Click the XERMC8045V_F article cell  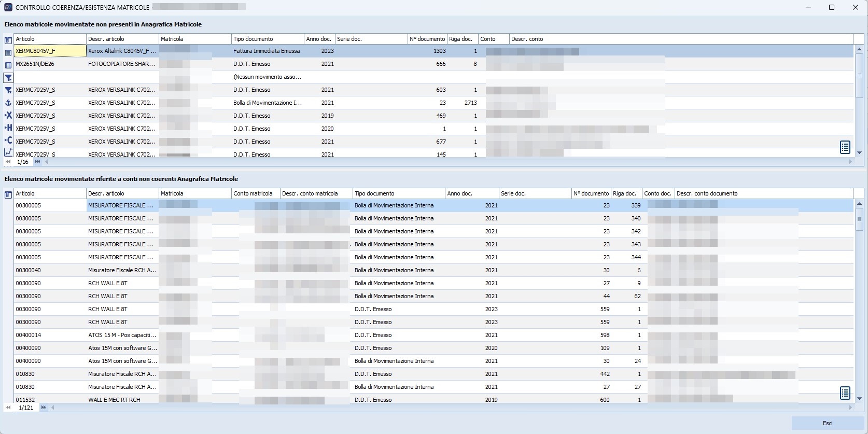50,51
